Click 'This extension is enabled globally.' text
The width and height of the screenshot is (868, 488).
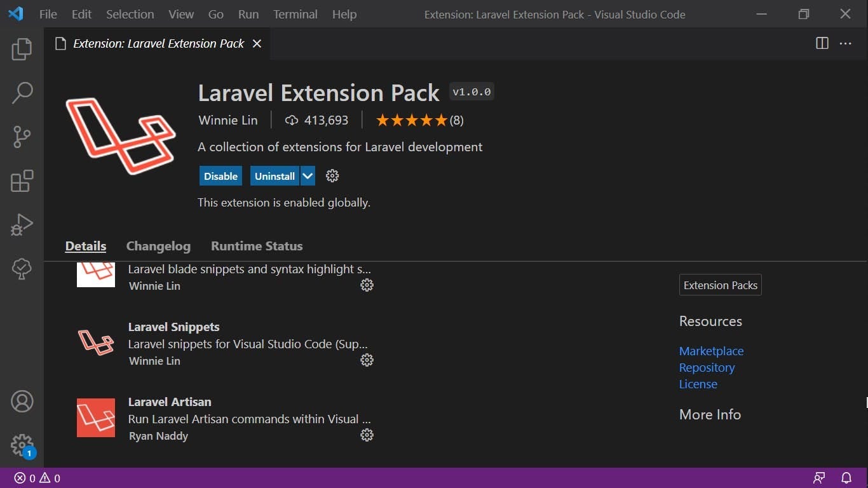click(x=283, y=203)
